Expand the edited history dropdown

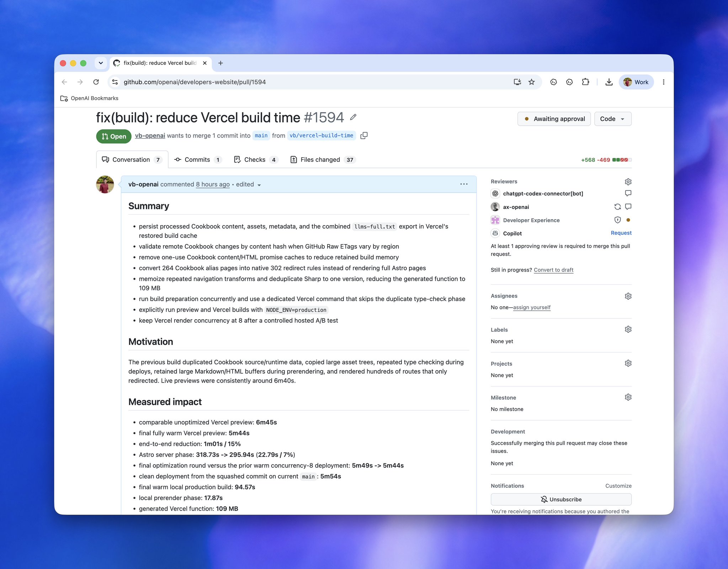coord(249,184)
